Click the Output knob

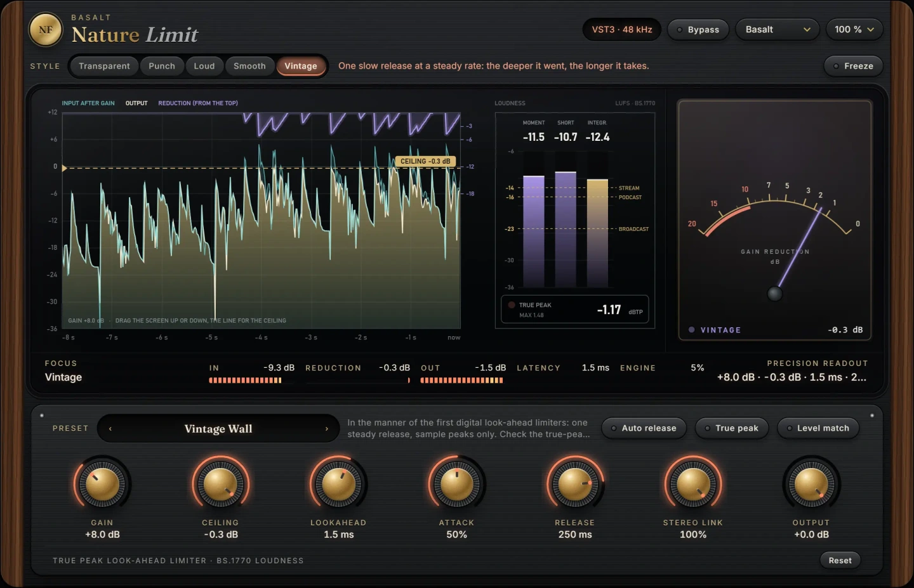(x=811, y=485)
